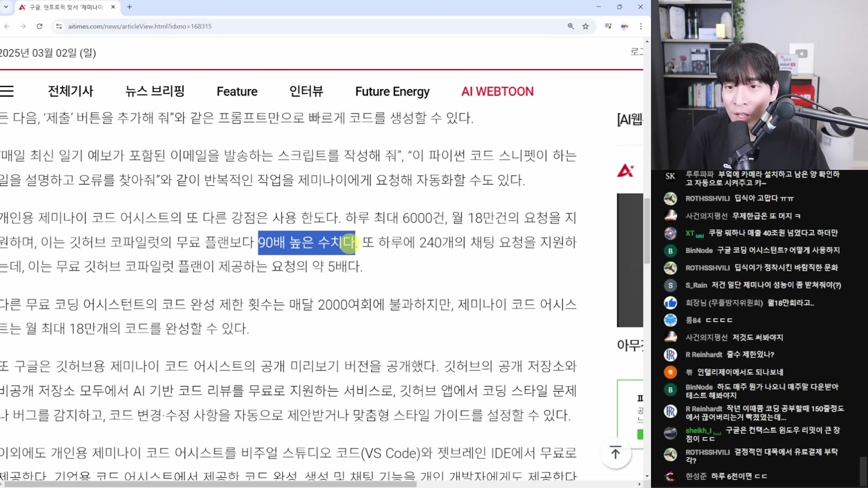868x488 pixels.
Task: Open the 인터뷰 section
Action: click(x=306, y=92)
